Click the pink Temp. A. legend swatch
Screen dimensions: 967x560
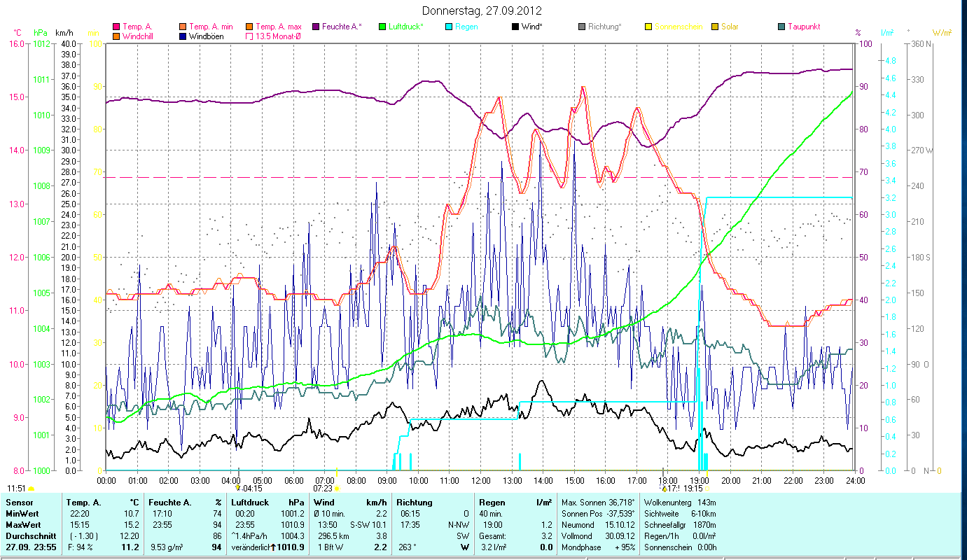coord(116,27)
